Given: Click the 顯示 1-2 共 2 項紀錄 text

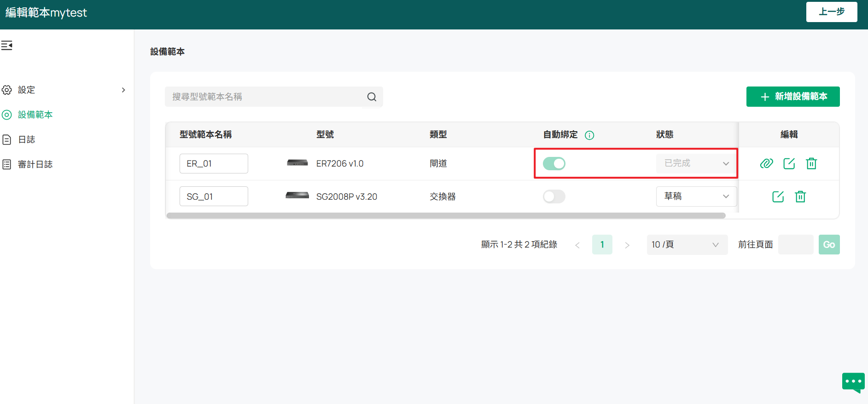Looking at the screenshot, I should coord(519,245).
